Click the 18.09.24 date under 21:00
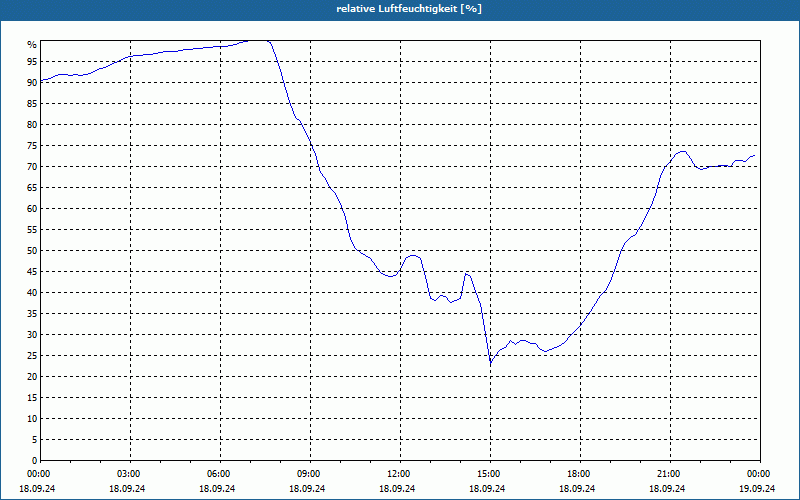800x500 pixels. coord(667,488)
